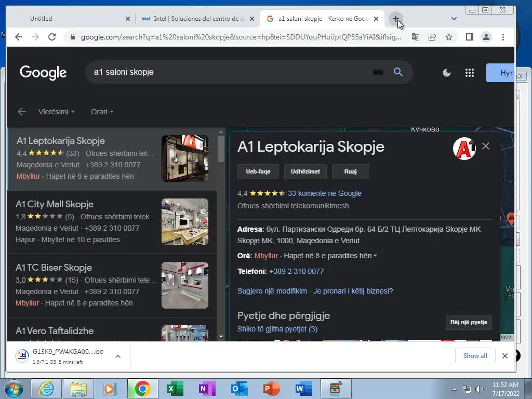Open A1 TC Biser photo thumbnail
Viewport: 532px width, 399px height.
click(185, 285)
